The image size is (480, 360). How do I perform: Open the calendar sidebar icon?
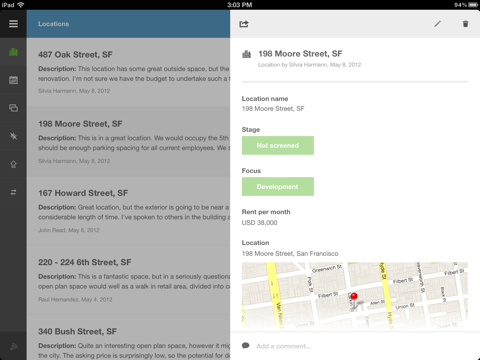(x=13, y=80)
